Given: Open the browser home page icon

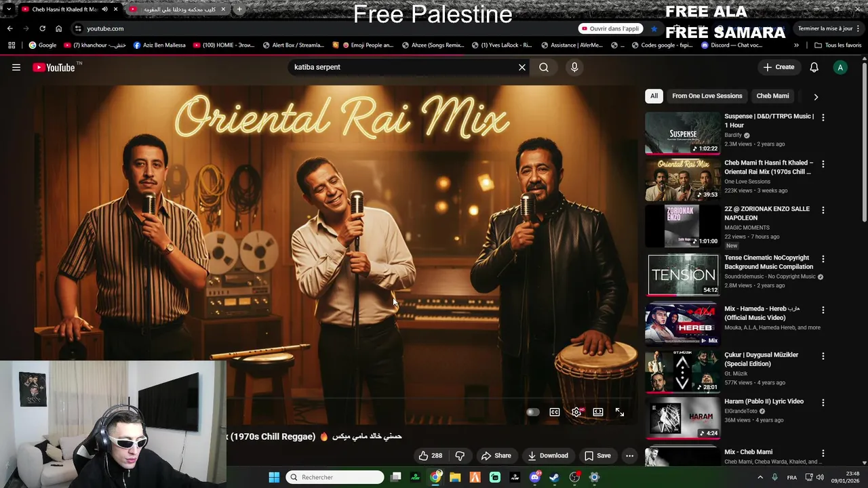Looking at the screenshot, I should pos(58,28).
